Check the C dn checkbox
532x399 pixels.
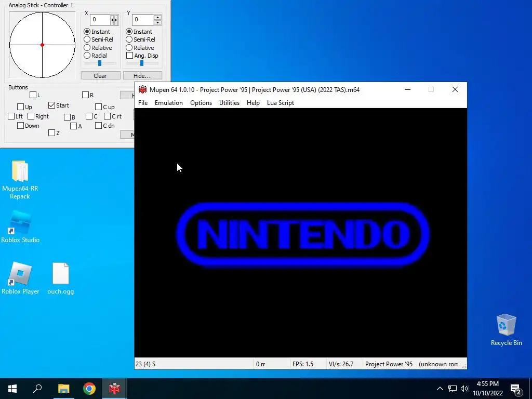click(x=98, y=126)
